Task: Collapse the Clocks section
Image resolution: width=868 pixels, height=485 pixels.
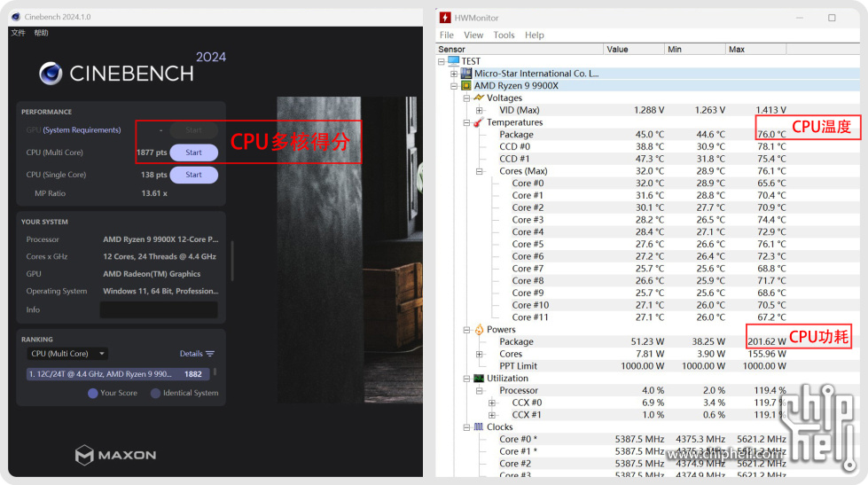Action: [466, 426]
